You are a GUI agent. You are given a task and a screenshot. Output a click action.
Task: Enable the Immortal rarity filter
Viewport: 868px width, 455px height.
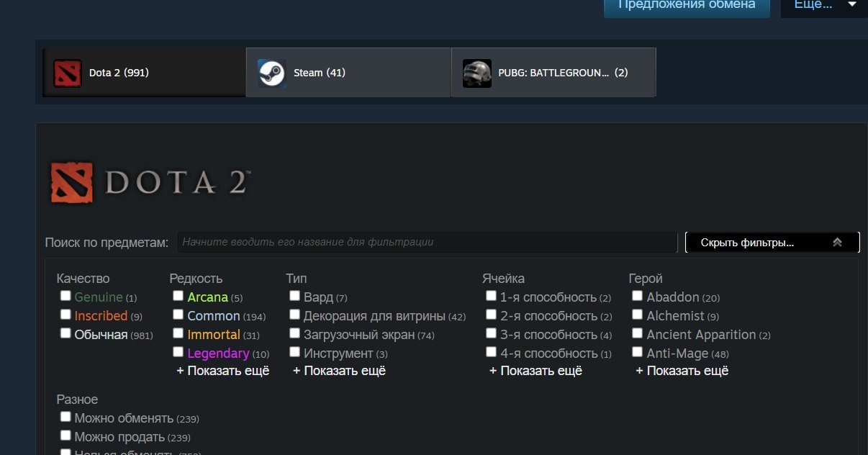coord(178,333)
